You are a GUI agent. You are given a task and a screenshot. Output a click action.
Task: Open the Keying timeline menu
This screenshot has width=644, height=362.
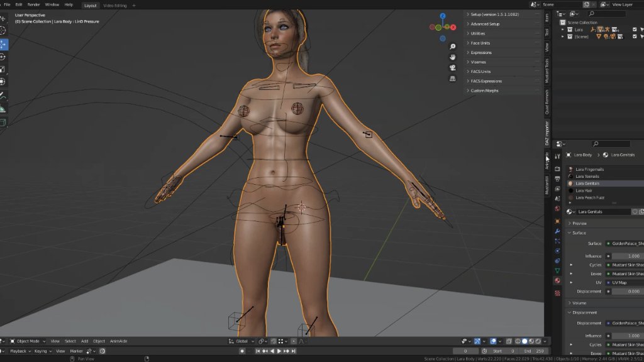point(42,351)
